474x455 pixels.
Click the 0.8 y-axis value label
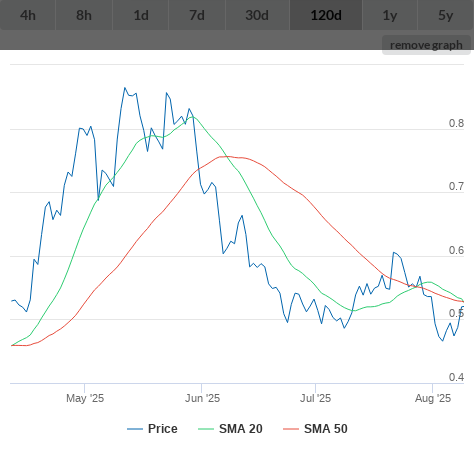(x=456, y=123)
